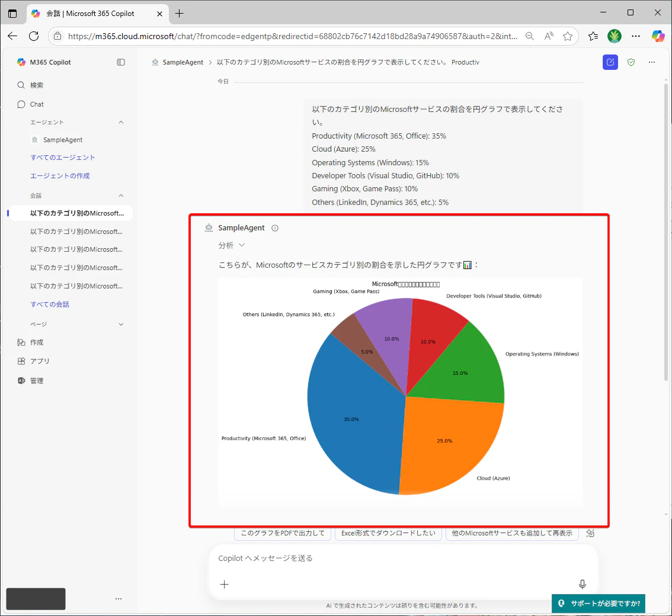The height and width of the screenshot is (616, 672).
Task: Collapse the 会話 section chevron
Action: [x=121, y=196]
